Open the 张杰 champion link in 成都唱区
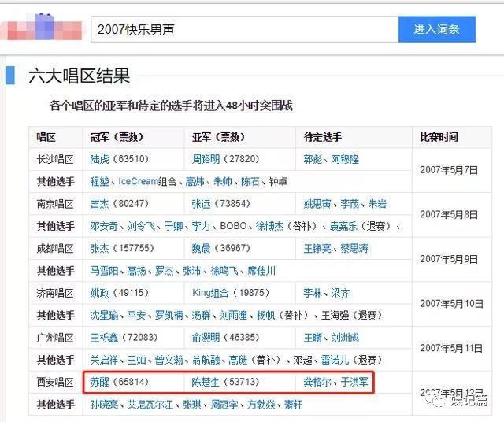 point(99,249)
